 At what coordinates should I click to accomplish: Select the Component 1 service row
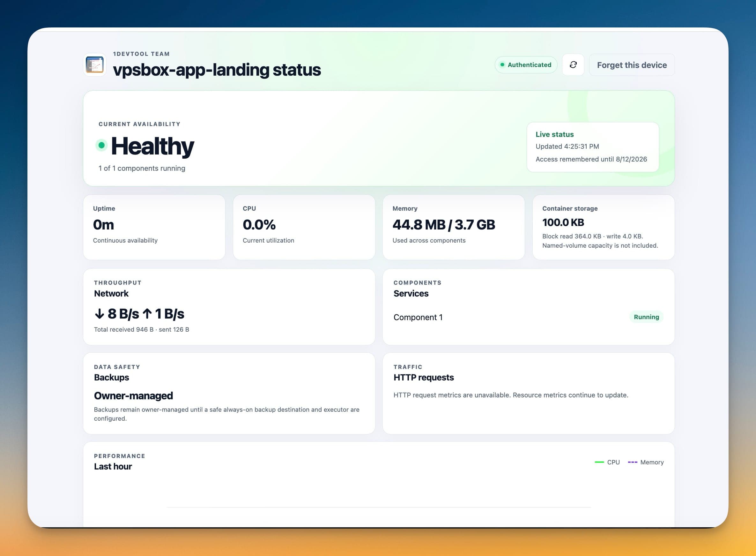coord(528,317)
